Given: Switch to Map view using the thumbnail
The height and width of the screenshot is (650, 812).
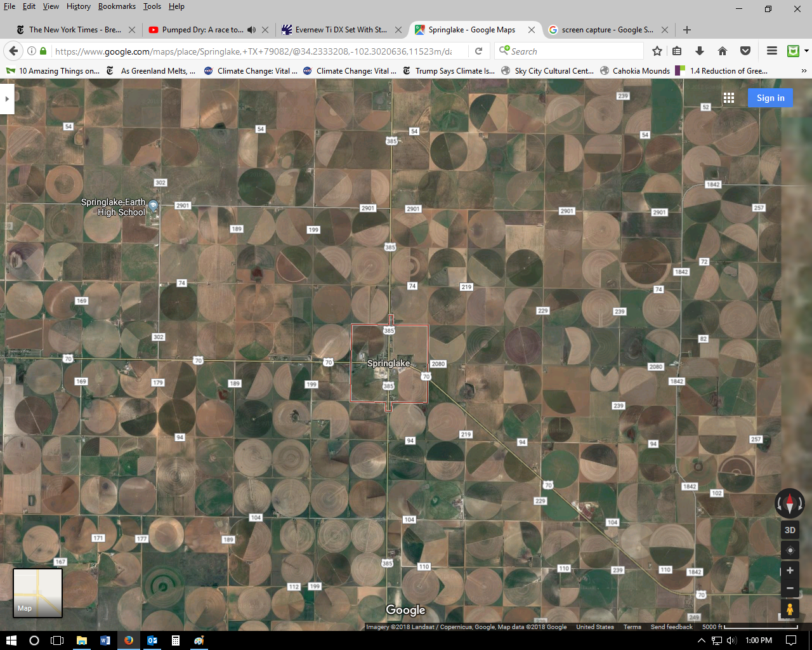Looking at the screenshot, I should [x=38, y=593].
